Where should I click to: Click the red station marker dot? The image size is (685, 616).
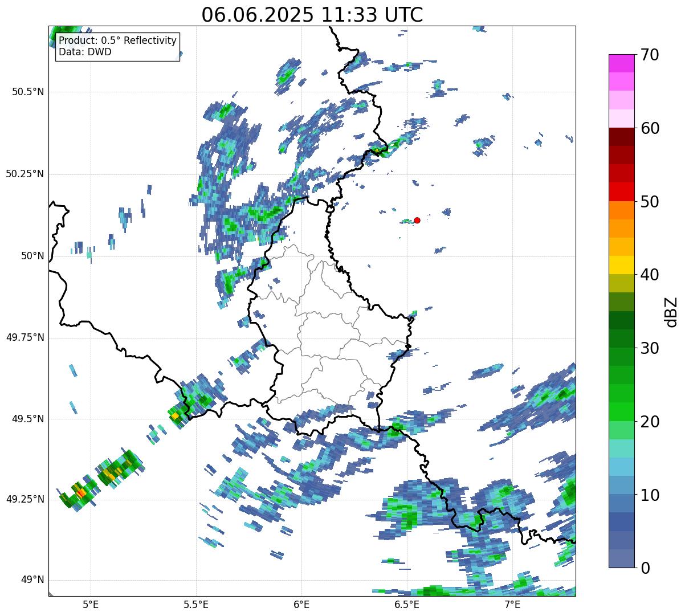(x=417, y=220)
